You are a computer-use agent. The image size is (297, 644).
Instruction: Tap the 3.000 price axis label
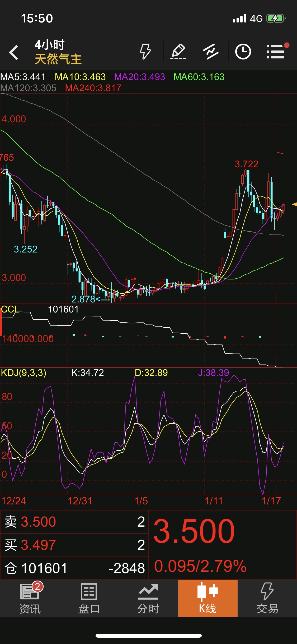click(14, 278)
